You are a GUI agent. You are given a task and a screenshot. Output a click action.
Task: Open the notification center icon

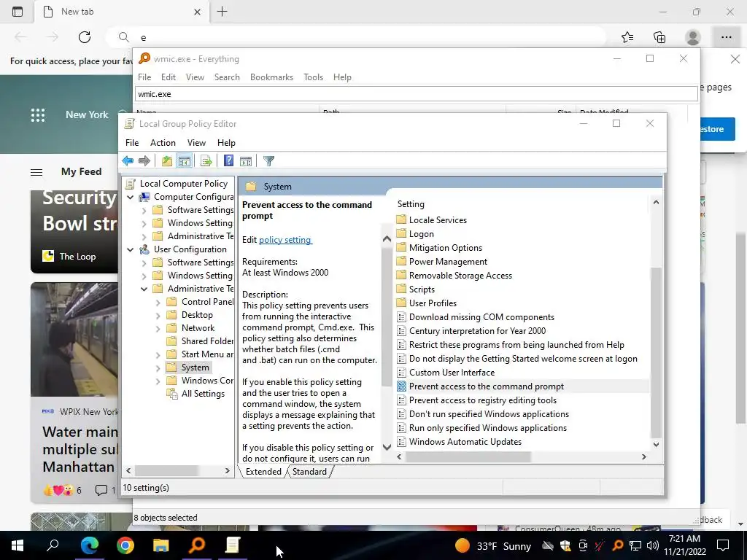pyautogui.click(x=723, y=545)
